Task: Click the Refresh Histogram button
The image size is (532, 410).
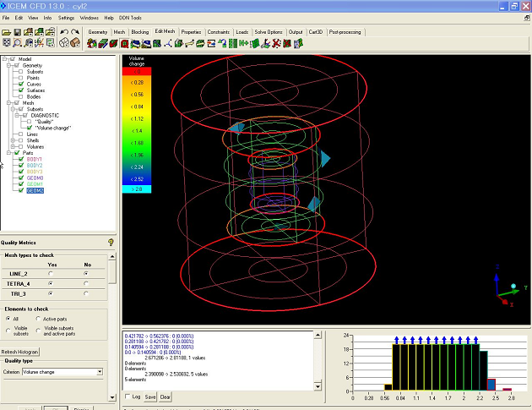Action: click(20, 352)
